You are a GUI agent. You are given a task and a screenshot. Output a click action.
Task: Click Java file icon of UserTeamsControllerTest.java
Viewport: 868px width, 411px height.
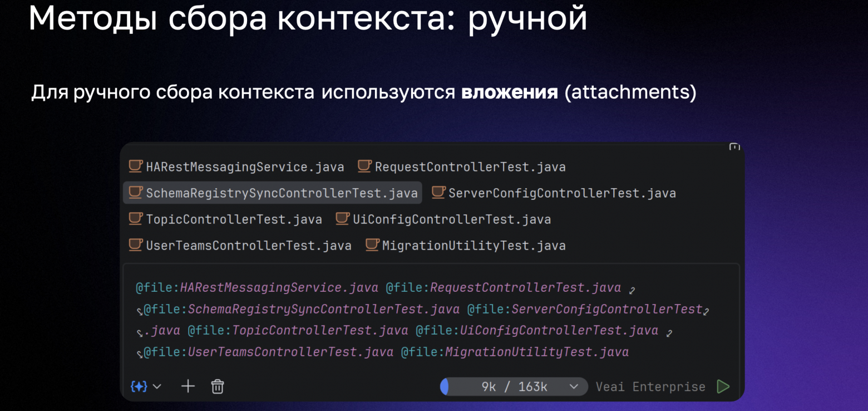coord(135,244)
